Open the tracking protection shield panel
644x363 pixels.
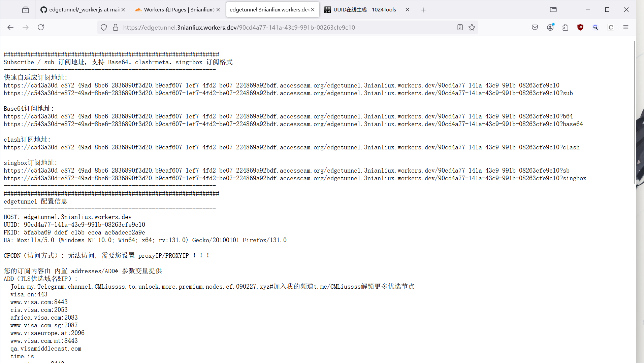point(104,27)
